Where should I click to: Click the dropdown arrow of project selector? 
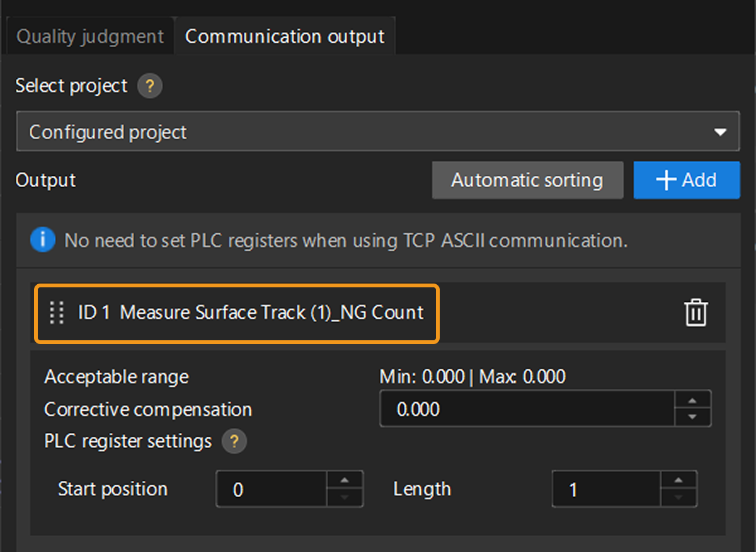tap(719, 132)
